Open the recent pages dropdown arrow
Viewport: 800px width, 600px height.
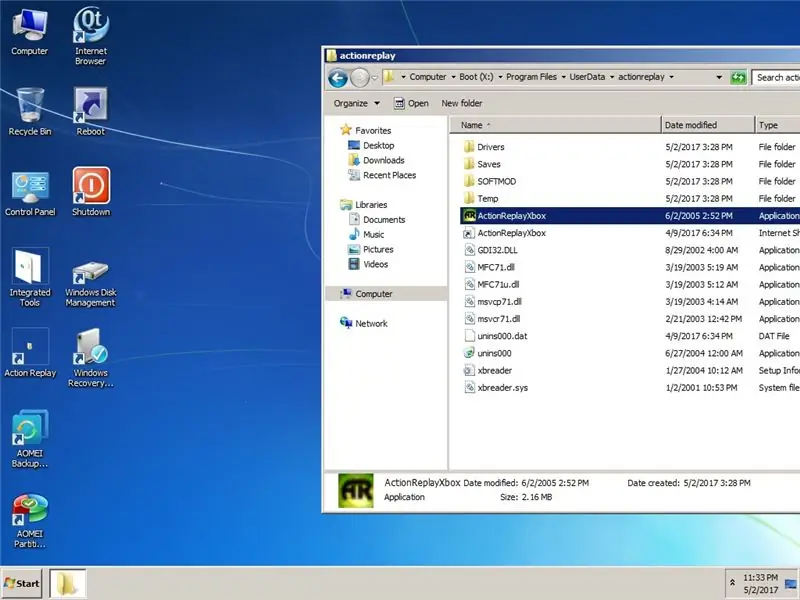pos(374,78)
